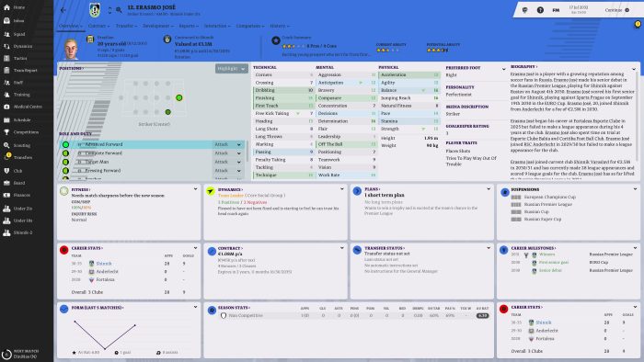Open the Scouting sidebar icon
644x362 pixels.
coord(6,145)
